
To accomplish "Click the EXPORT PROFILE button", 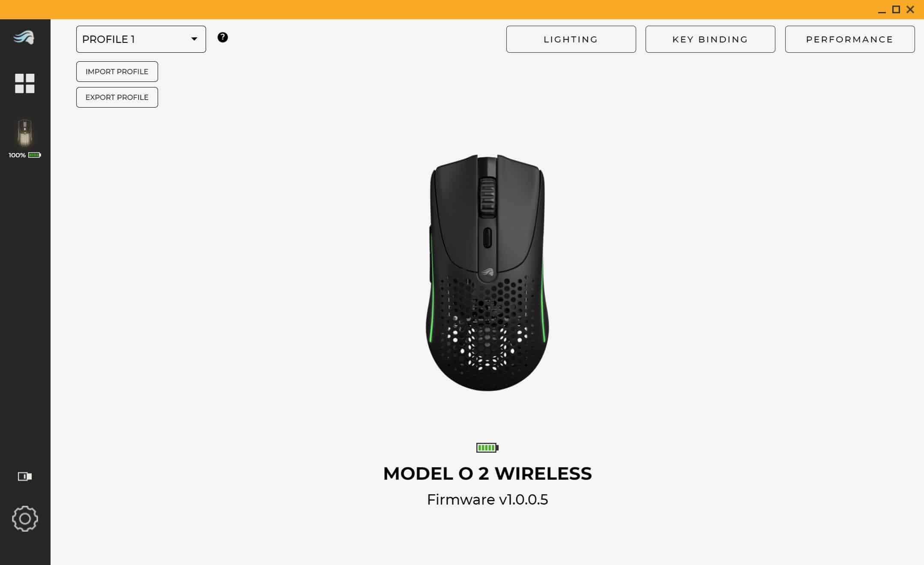I will [117, 97].
